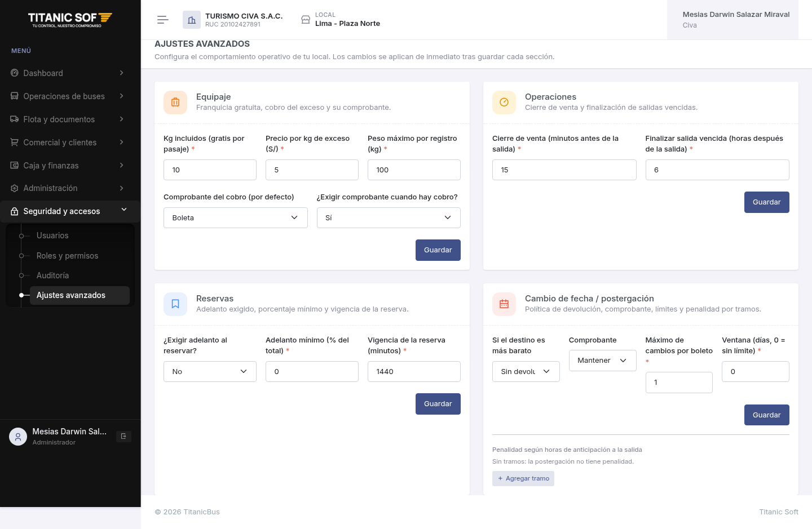Click the user avatar in the sidebar footer

(x=18, y=437)
